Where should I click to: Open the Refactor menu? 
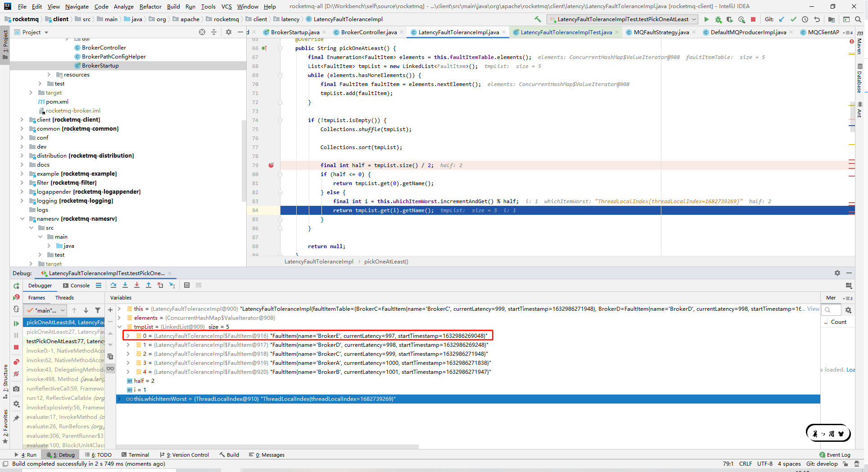coord(150,6)
